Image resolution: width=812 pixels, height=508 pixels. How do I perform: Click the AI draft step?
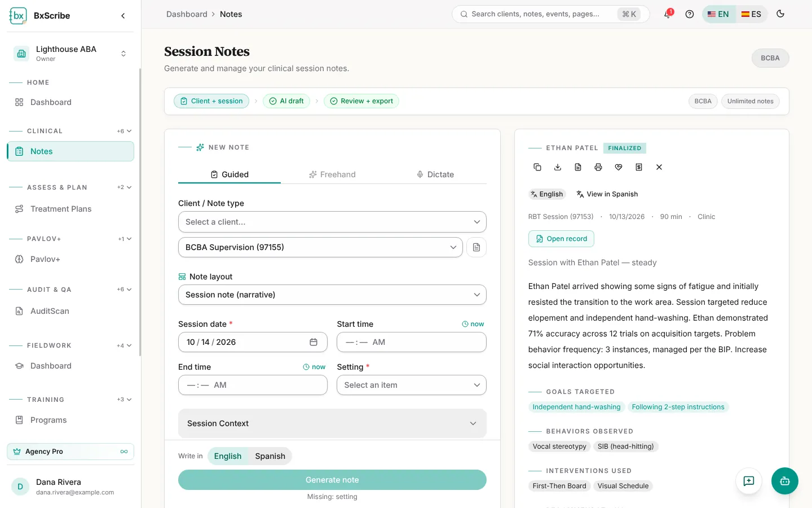(286, 101)
